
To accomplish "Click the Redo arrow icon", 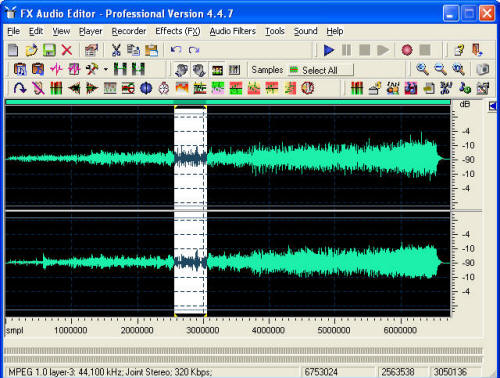I will click(194, 50).
